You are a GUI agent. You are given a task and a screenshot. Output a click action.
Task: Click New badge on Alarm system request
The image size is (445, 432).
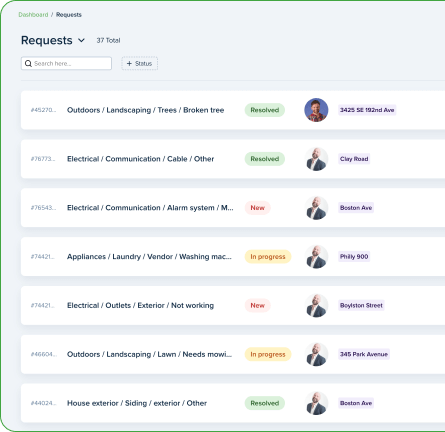(258, 208)
